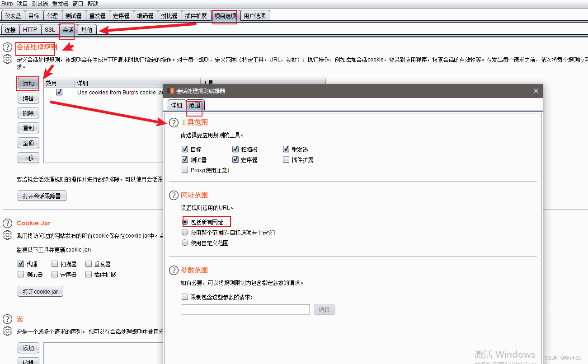Viewport: 588px width, 364px height.
Task: Click Burp icon in rule editor title bar
Action: pyautogui.click(x=171, y=91)
